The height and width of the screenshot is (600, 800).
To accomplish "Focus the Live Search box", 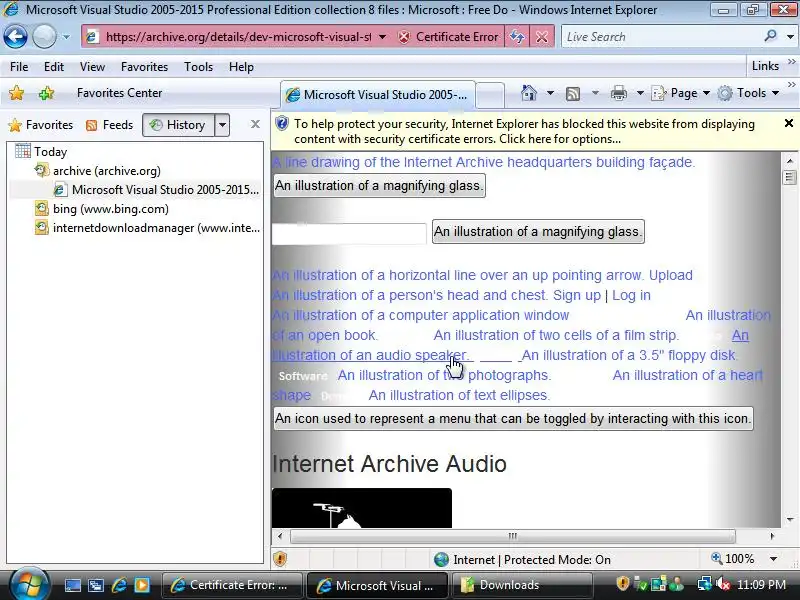I will (661, 37).
